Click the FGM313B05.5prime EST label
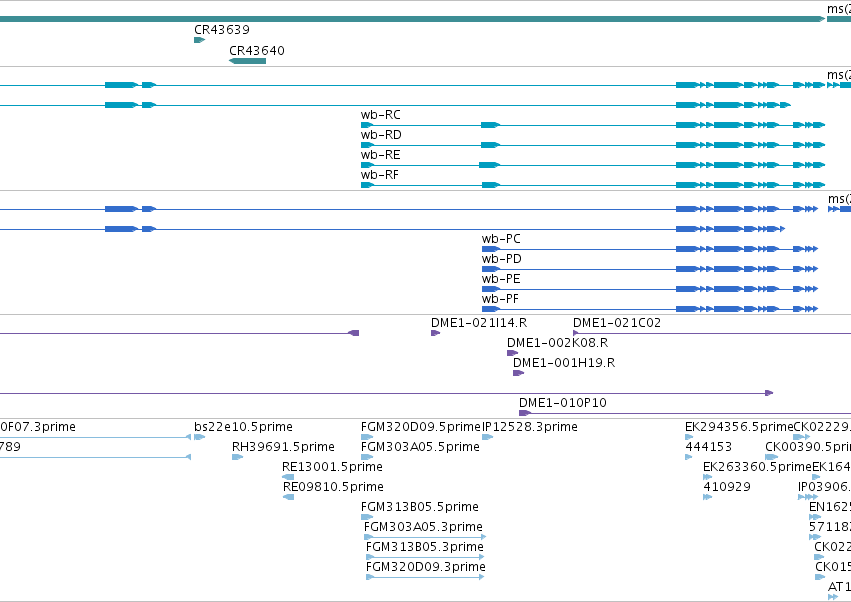851x602 pixels. coord(420,507)
